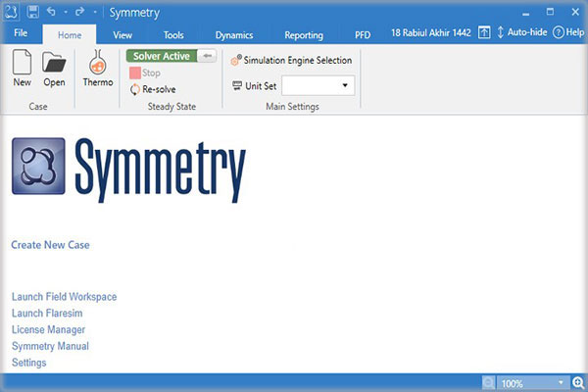Open the PFD ribbon tab

tap(363, 35)
